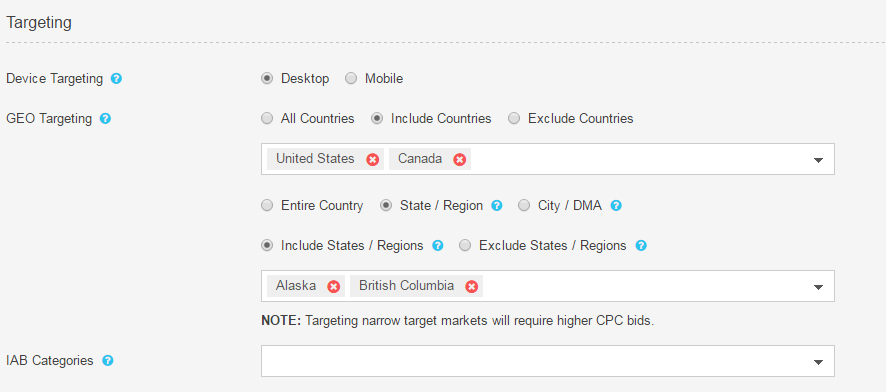Select the All Countries radio option
886x392 pixels.
267,119
